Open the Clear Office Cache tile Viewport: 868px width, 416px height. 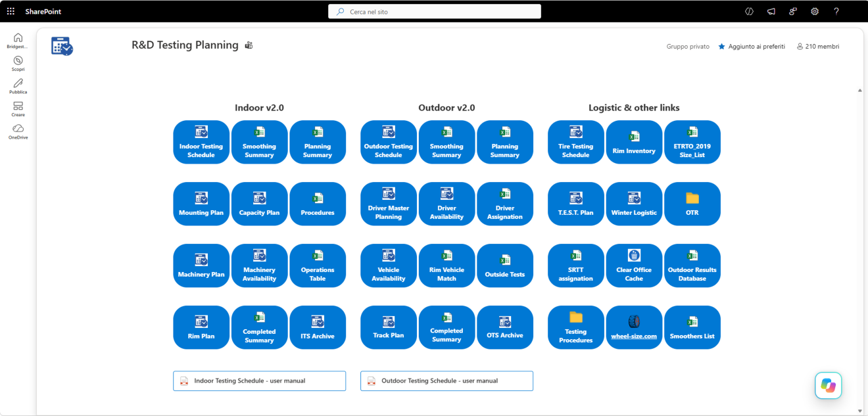[634, 266]
